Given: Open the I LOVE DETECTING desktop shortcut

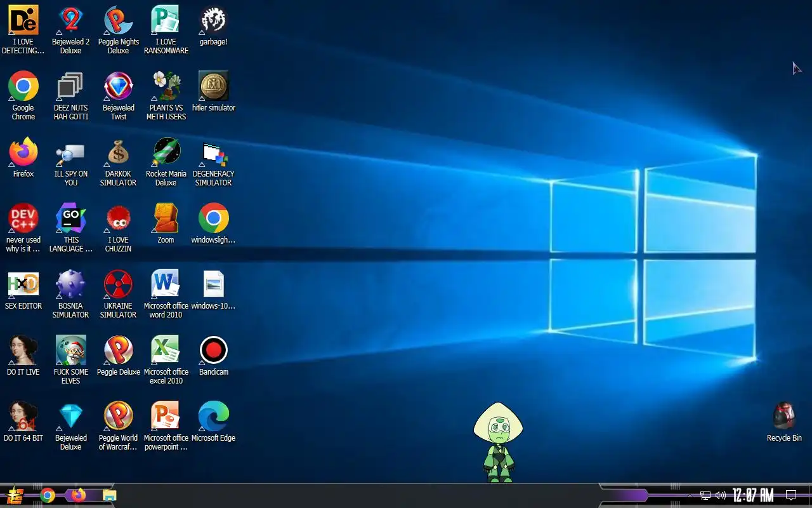Looking at the screenshot, I should coord(23,29).
